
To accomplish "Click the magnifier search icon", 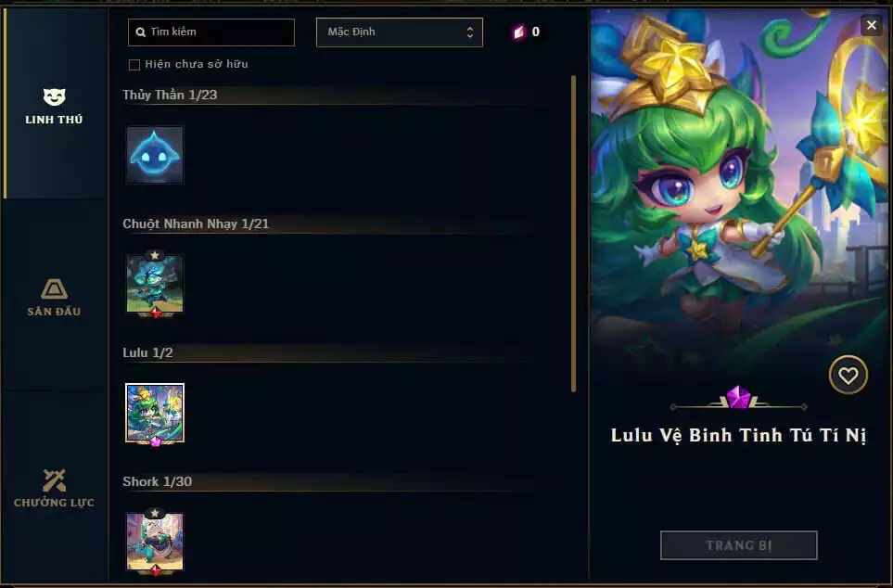I will click(140, 32).
